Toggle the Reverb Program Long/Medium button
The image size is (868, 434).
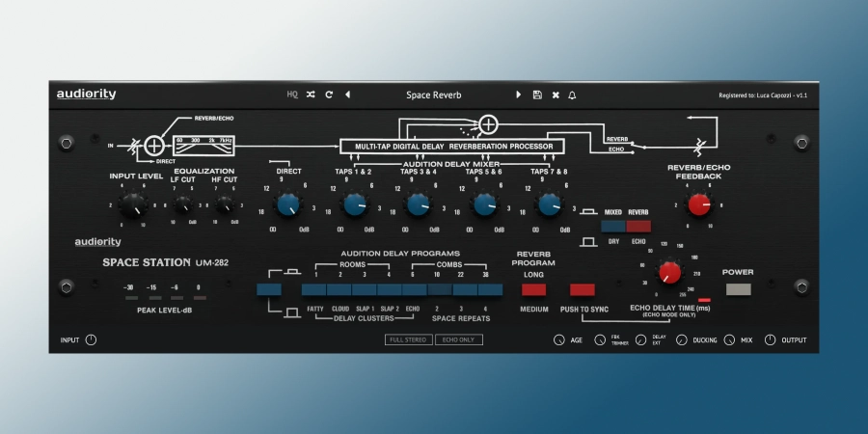click(x=533, y=289)
